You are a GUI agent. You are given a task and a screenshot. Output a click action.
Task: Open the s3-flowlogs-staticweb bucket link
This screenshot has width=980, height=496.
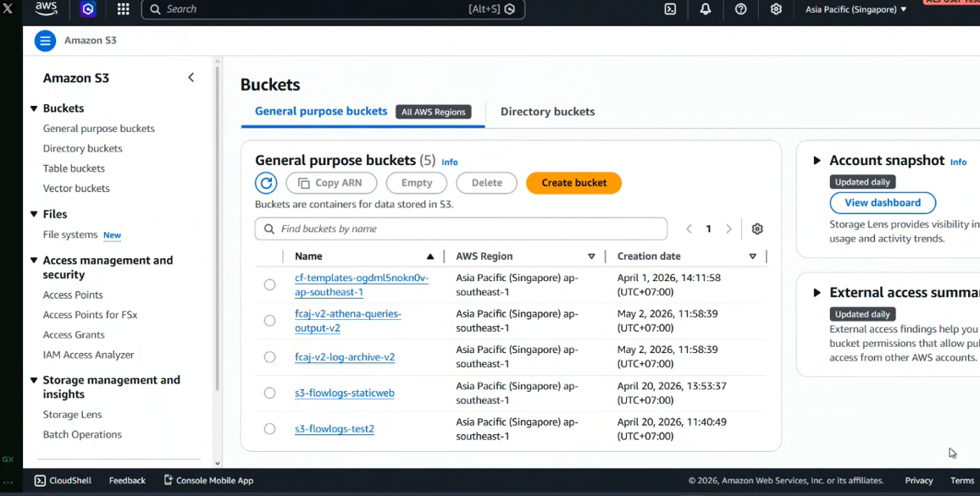(345, 393)
